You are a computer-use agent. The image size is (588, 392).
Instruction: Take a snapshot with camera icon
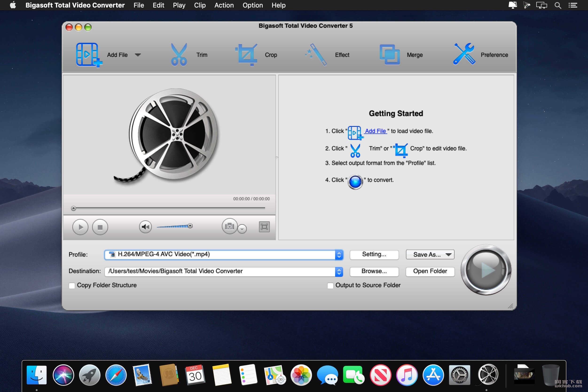point(229,226)
